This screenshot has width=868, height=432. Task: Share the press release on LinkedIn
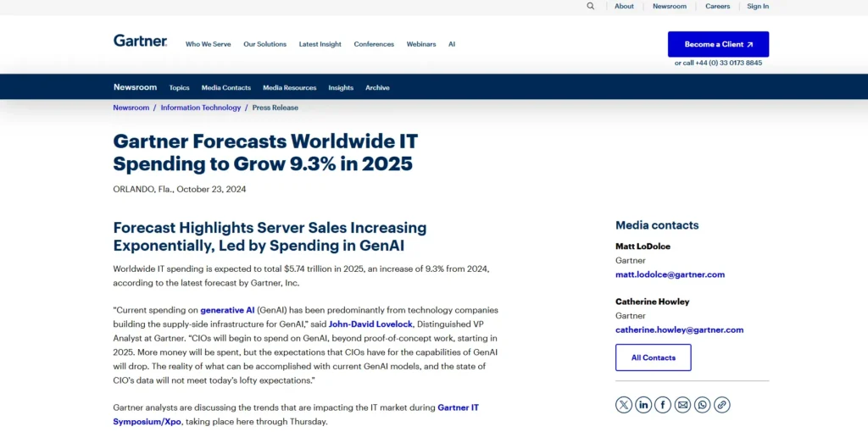click(x=643, y=405)
